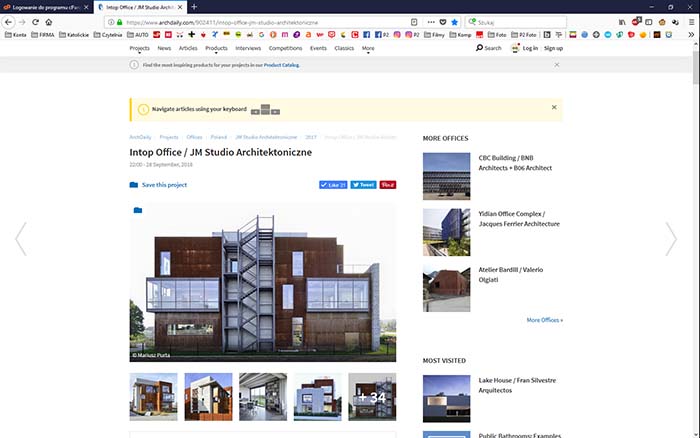Open the P2 Foto bookmarks folder
This screenshot has width=700, height=438.
[x=524, y=34]
